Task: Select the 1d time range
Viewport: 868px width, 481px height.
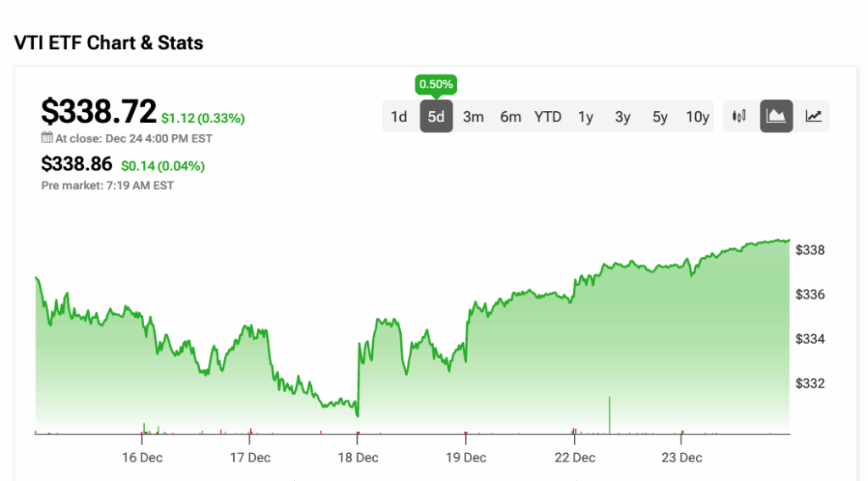Action: [x=398, y=117]
